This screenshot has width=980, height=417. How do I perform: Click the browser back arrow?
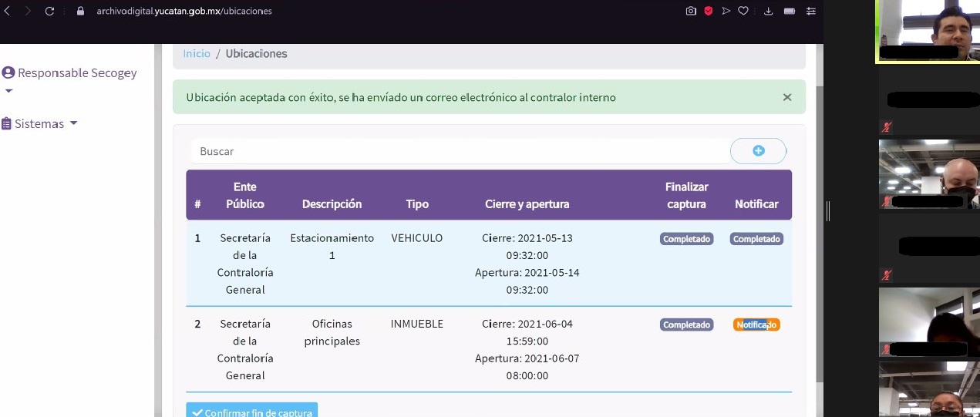[8, 12]
